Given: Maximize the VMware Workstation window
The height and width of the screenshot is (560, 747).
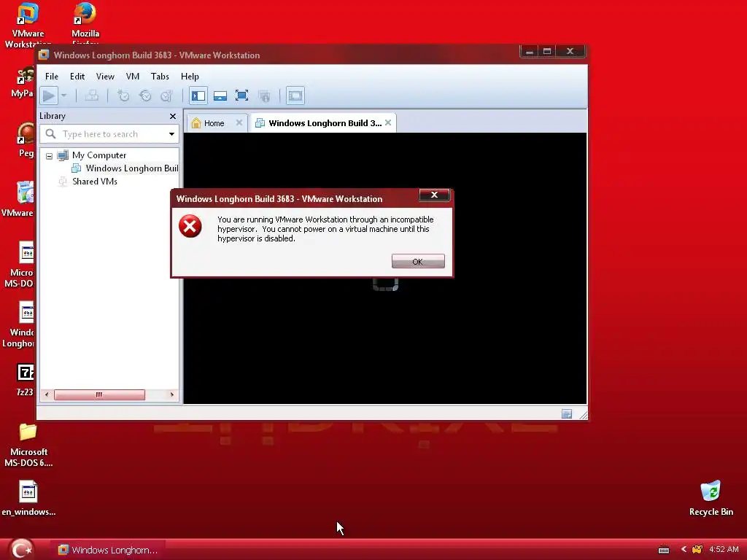Looking at the screenshot, I should click(x=547, y=52).
